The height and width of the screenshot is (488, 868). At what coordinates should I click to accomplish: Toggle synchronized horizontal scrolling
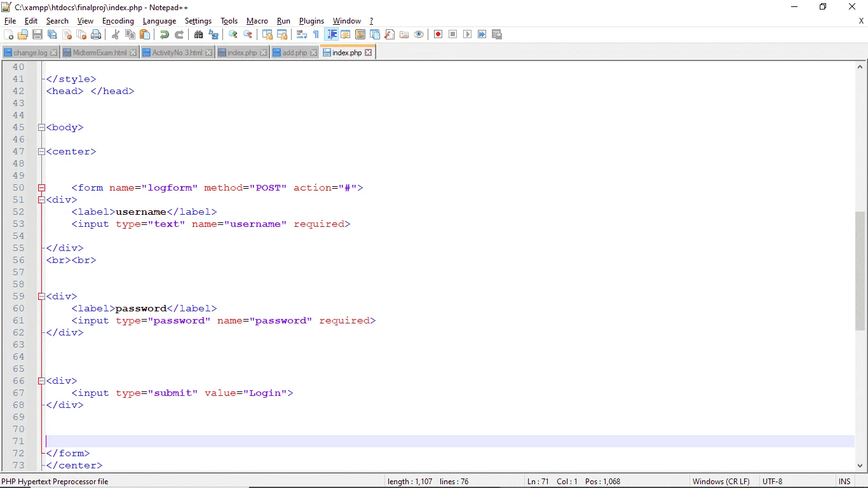point(282,34)
